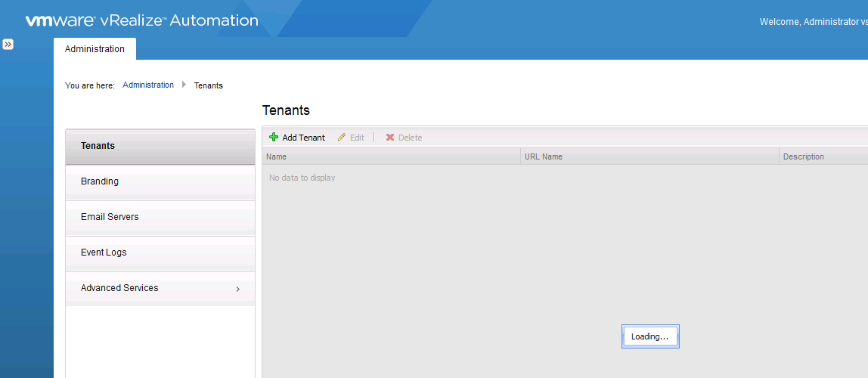Open the Branding section

100,181
